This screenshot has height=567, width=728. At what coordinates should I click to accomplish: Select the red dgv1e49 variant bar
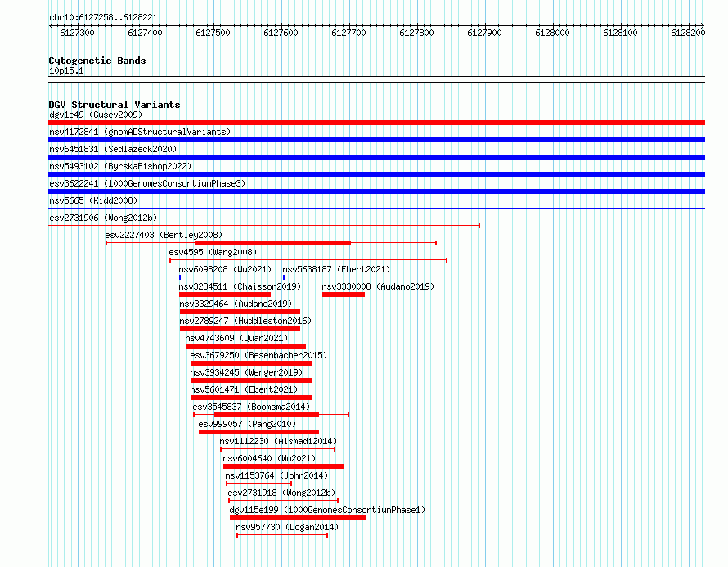[376, 123]
